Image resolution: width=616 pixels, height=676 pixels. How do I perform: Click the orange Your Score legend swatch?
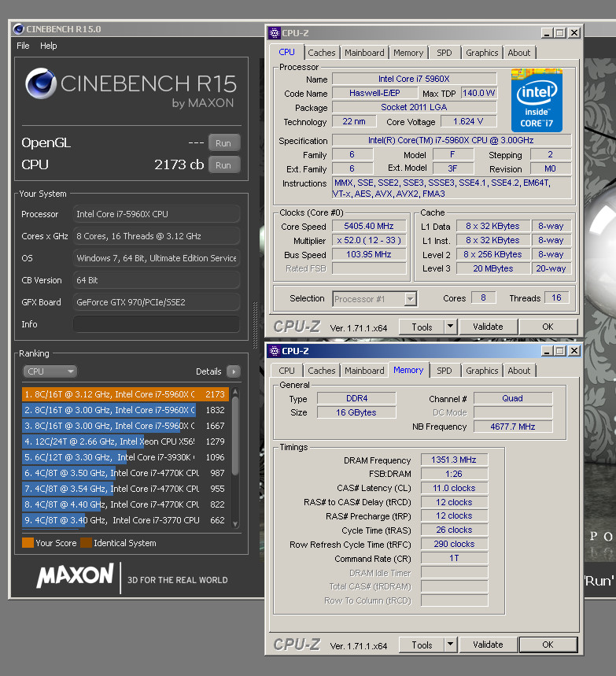click(x=28, y=543)
